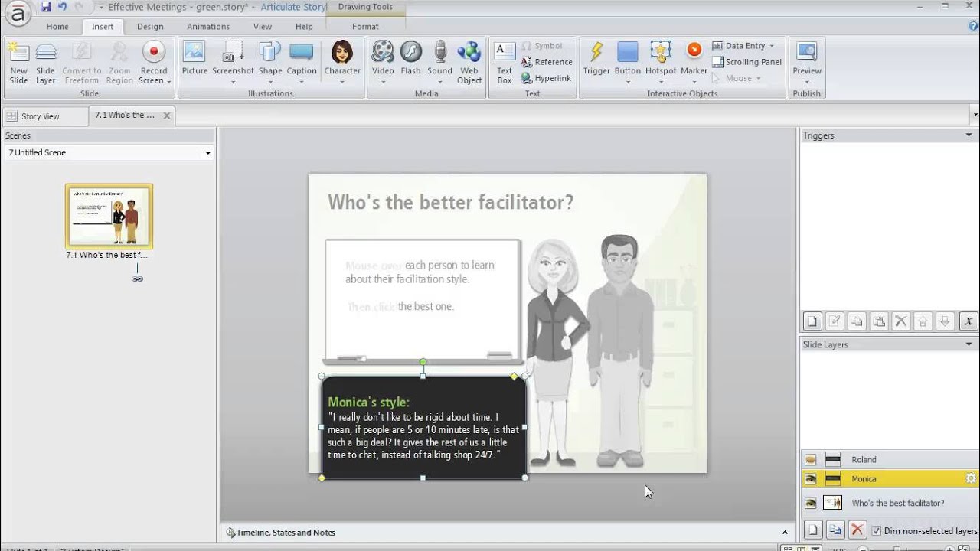Switch to the Design ribbon tab
This screenshot has height=551, width=980.
150,26
